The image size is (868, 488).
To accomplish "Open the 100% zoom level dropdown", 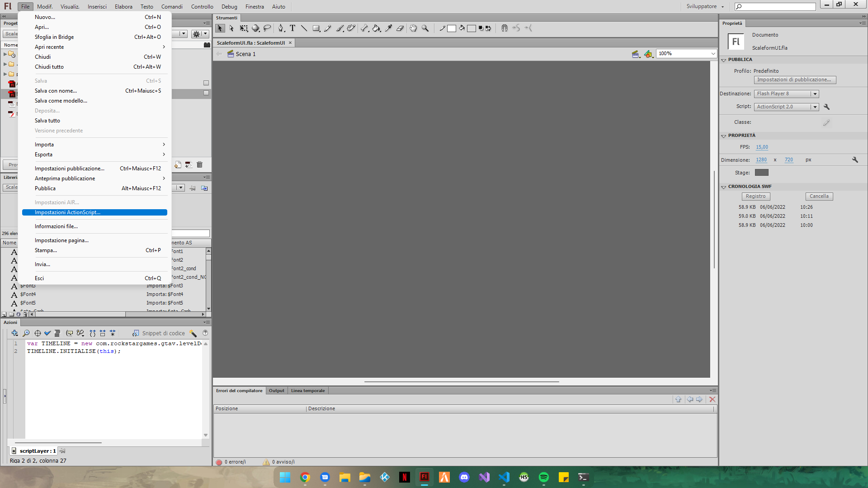I will tap(713, 54).
